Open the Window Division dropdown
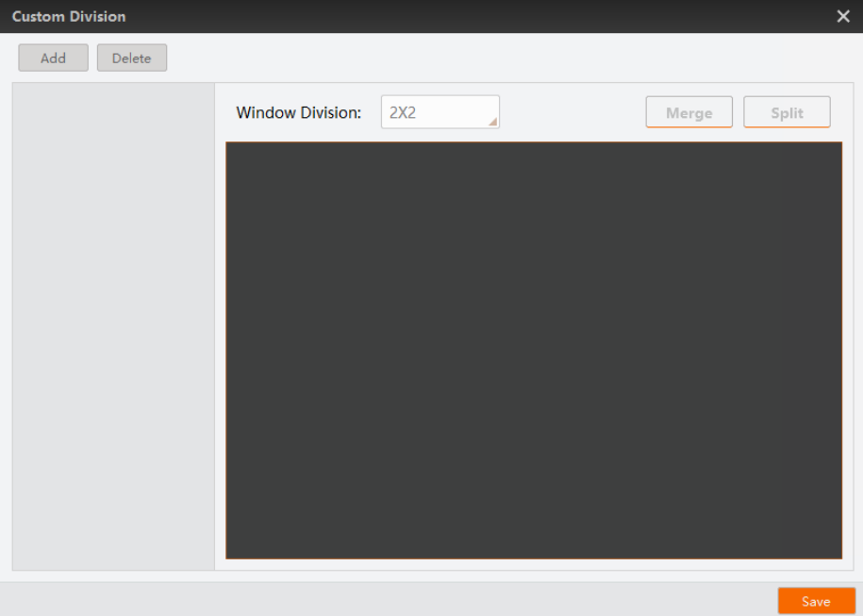The image size is (863, 616). coord(440,112)
